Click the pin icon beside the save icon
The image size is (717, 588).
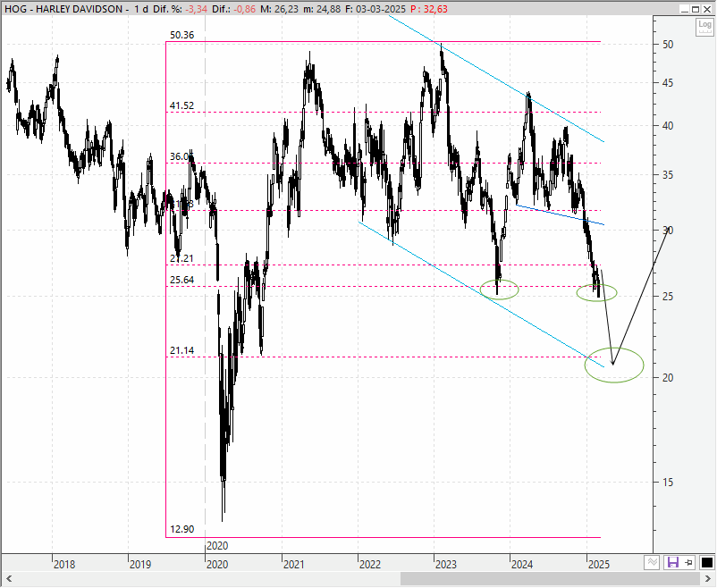[689, 562]
